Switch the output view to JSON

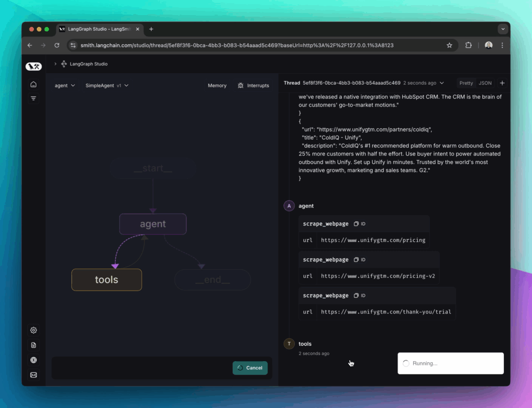point(485,83)
